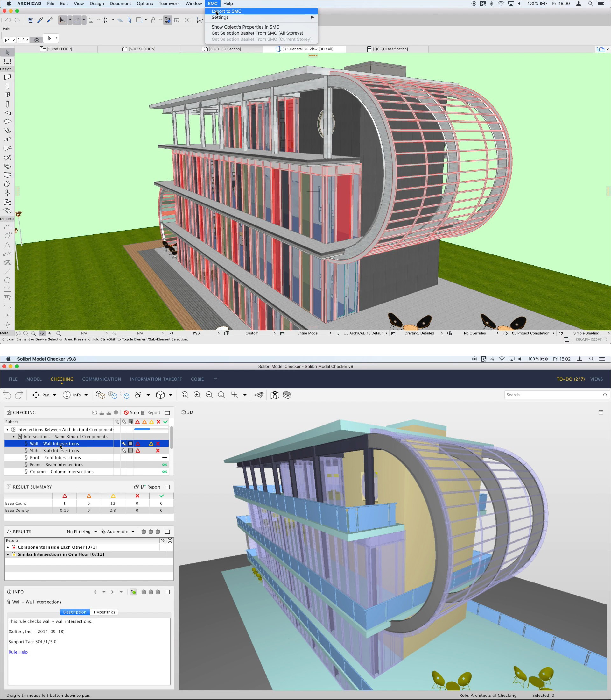Open the Design menu in ARCHICAD menu bar

click(96, 4)
